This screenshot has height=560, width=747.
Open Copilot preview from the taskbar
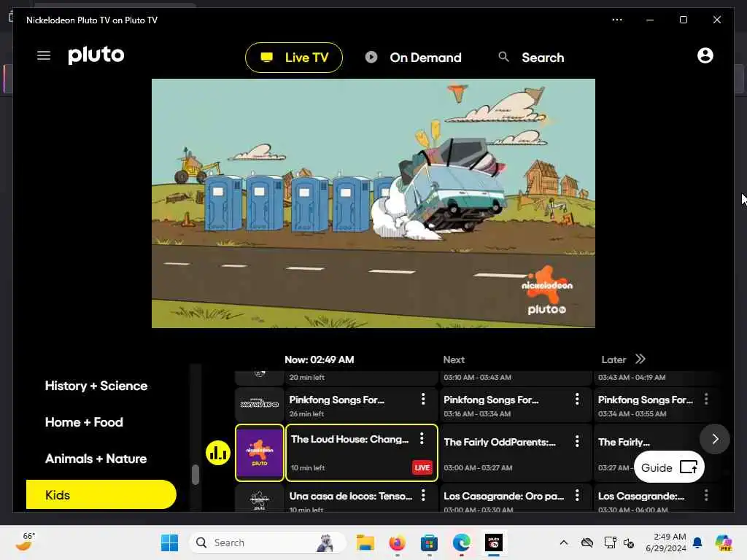coord(724,542)
